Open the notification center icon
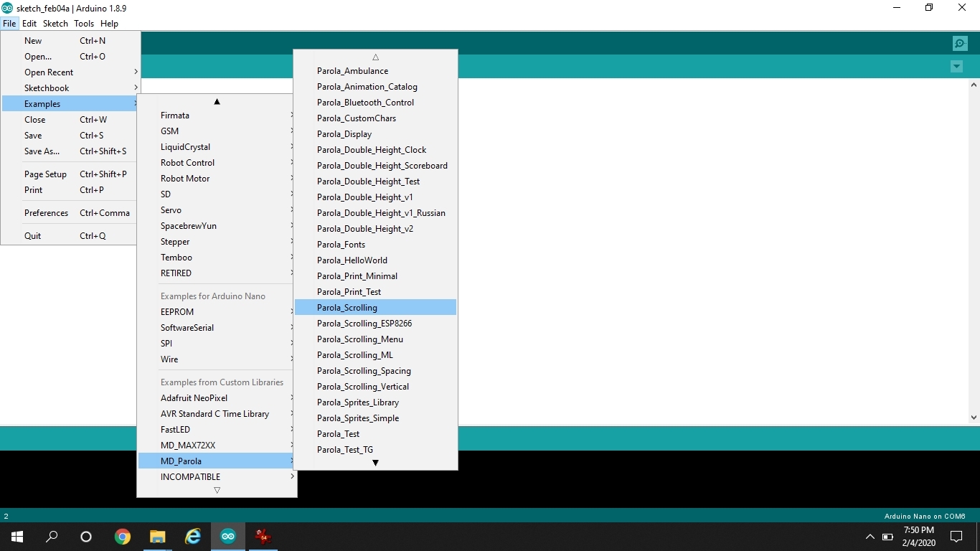Image resolution: width=980 pixels, height=551 pixels. click(x=956, y=536)
